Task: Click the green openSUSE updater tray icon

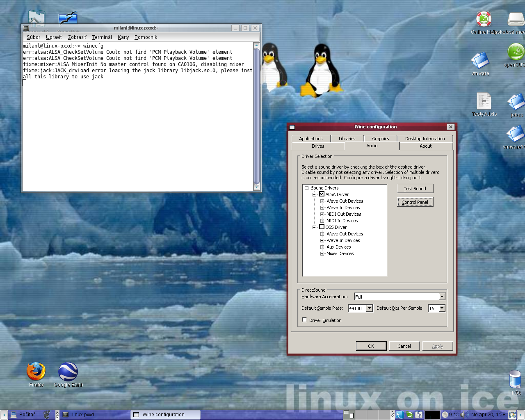Action: pos(409,415)
